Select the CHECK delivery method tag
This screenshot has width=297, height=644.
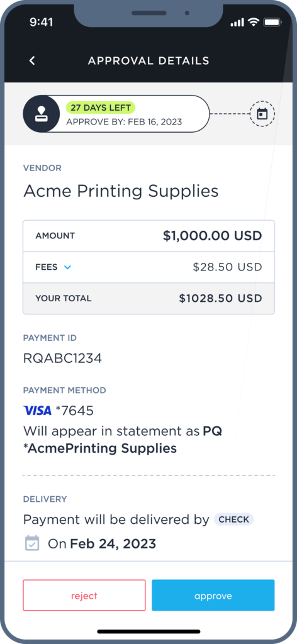pyautogui.click(x=233, y=519)
